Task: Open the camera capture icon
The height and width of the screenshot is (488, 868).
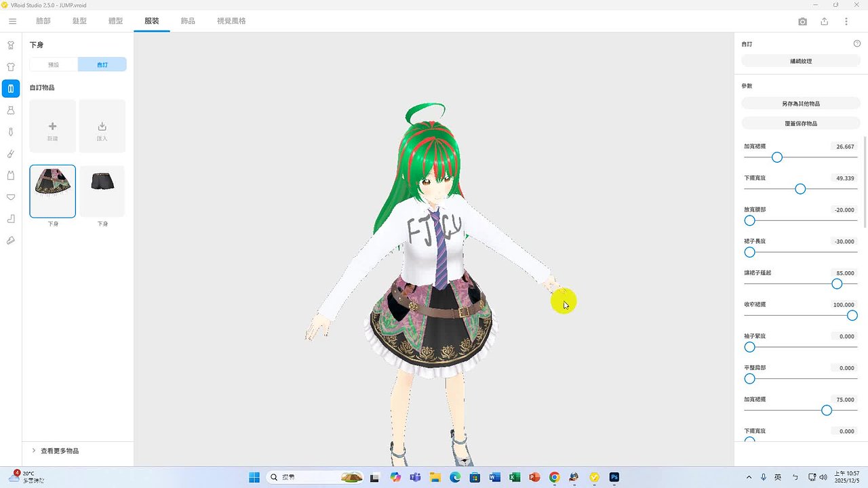Action: [803, 22]
